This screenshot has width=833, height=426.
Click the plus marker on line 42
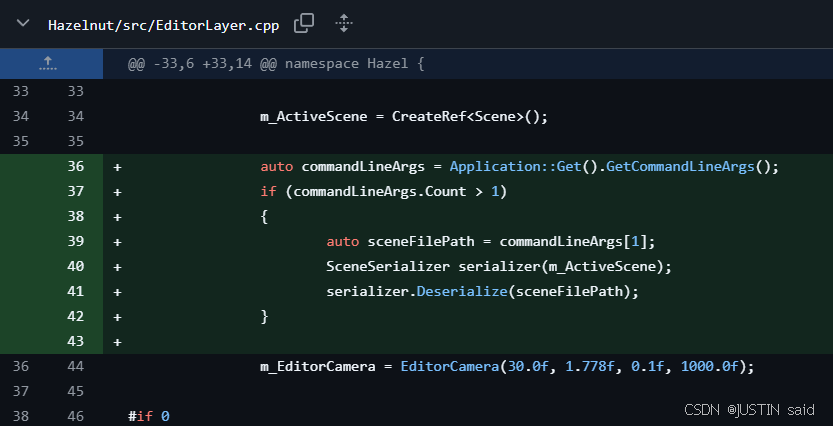(117, 316)
